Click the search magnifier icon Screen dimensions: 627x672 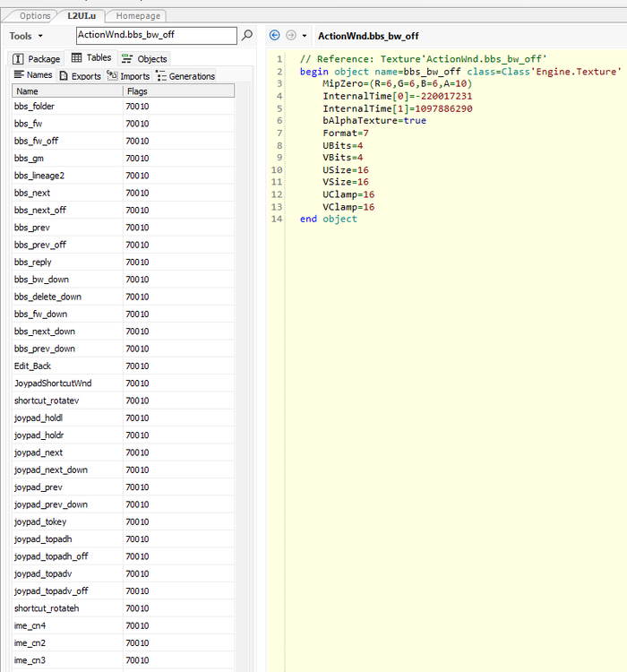coord(247,35)
